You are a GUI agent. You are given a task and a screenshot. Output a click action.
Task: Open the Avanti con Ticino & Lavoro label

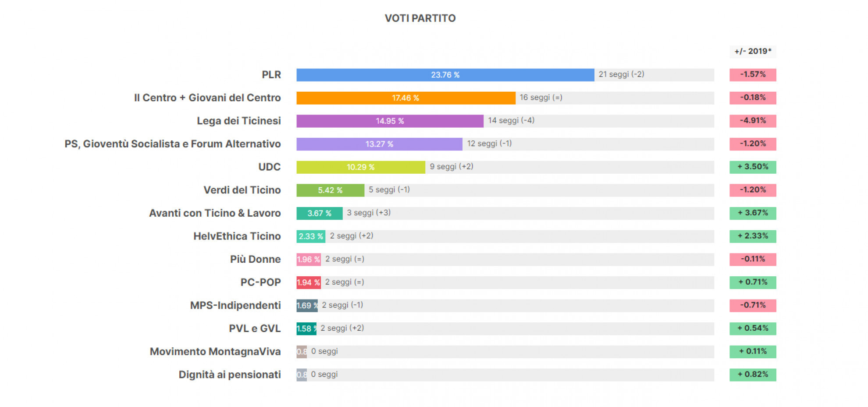point(215,213)
